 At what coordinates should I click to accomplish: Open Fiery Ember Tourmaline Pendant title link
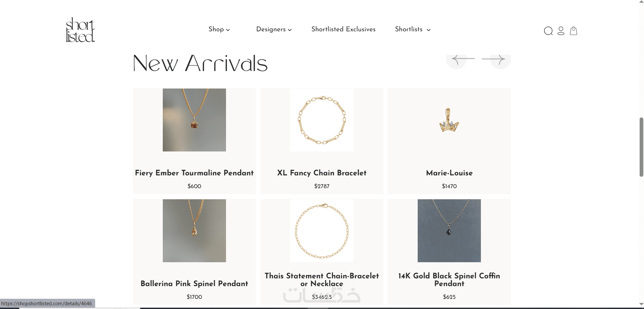point(194,173)
